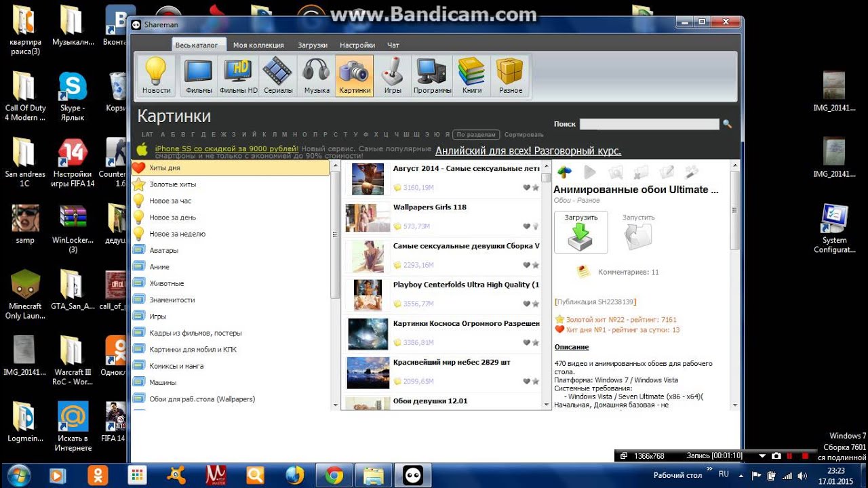
Task: Open the Новости category
Action: pyautogui.click(x=156, y=75)
